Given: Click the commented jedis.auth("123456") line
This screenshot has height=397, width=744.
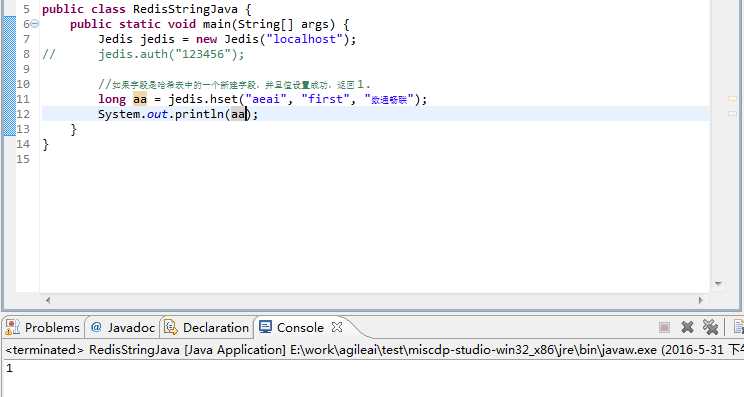Looking at the screenshot, I should coord(171,54).
